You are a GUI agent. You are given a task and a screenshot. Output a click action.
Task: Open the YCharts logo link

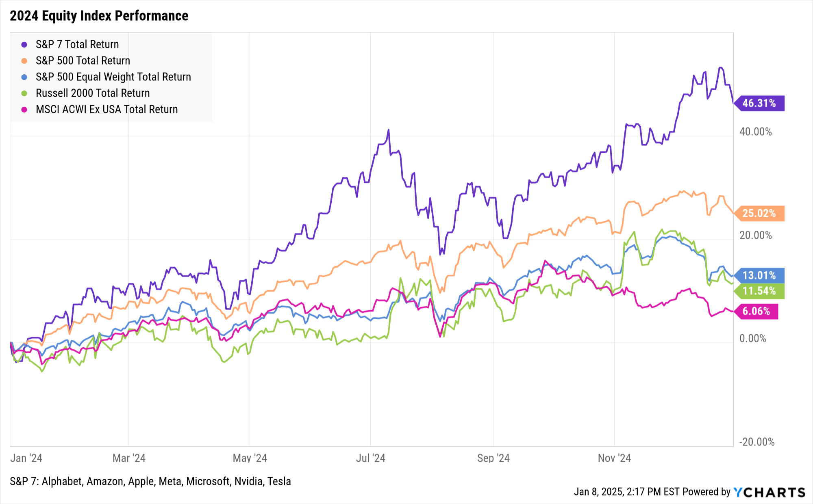point(770,492)
